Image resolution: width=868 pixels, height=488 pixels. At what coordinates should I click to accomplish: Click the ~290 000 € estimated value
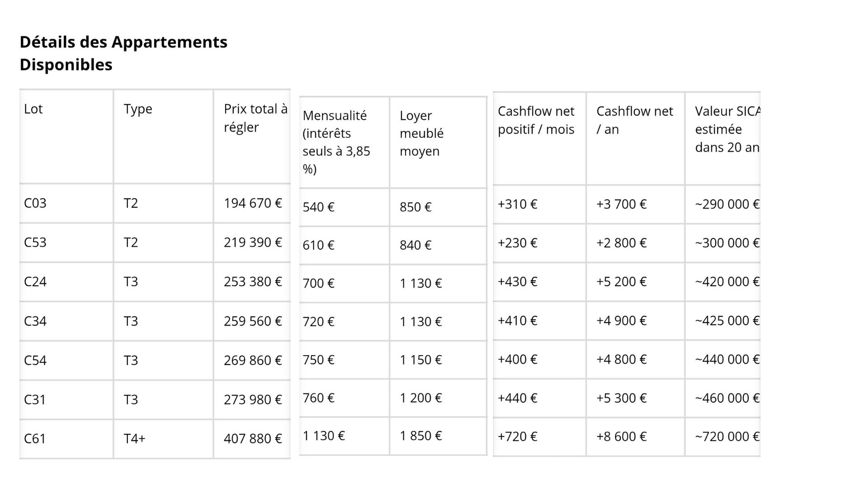(x=726, y=204)
